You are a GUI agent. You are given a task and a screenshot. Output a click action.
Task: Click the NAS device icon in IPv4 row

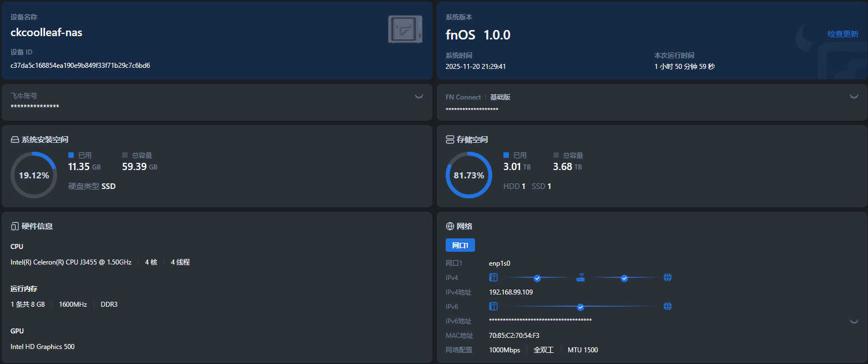(x=493, y=277)
